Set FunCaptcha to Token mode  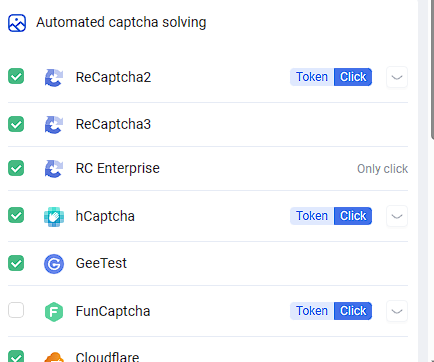click(x=312, y=311)
